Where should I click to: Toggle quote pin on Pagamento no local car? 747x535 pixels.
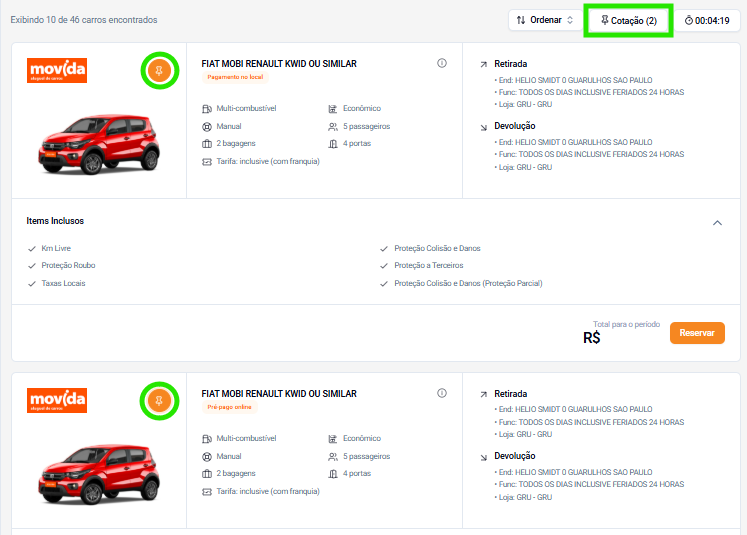tap(160, 71)
